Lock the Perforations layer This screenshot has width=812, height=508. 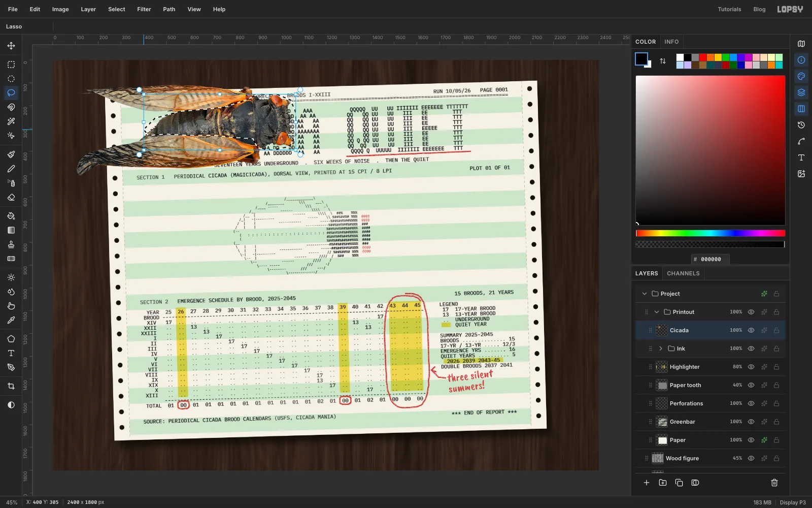776,403
